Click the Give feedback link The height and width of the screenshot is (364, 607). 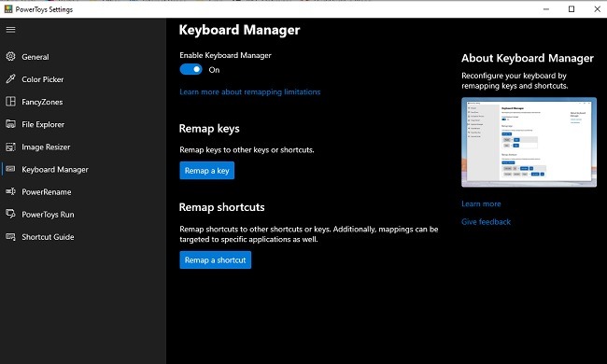486,221
